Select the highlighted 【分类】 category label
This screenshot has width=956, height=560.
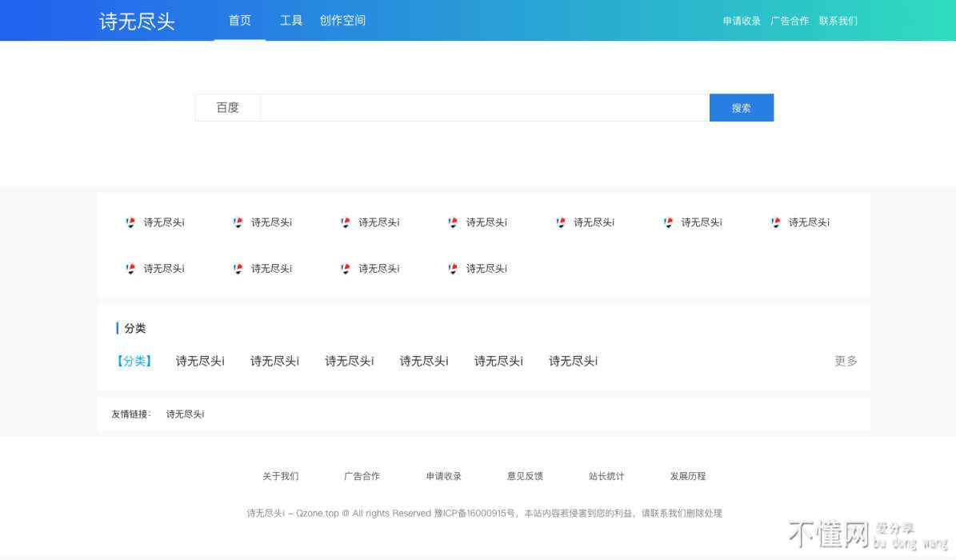coord(134,362)
